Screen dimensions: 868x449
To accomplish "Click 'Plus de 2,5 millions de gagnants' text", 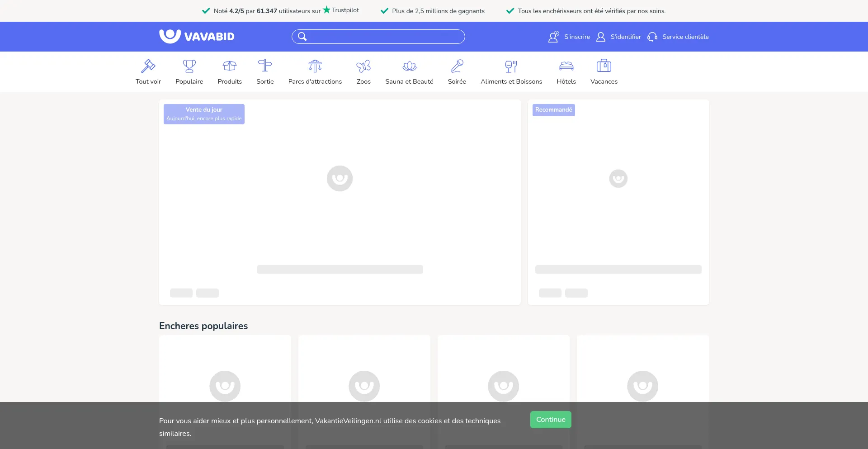I will pos(439,11).
